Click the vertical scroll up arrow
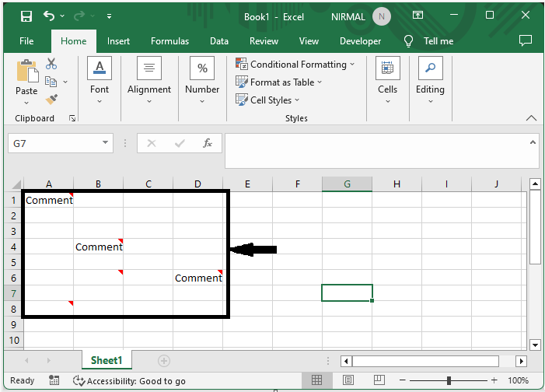Image resolution: width=545 pixels, height=392 pixels. pos(535,184)
